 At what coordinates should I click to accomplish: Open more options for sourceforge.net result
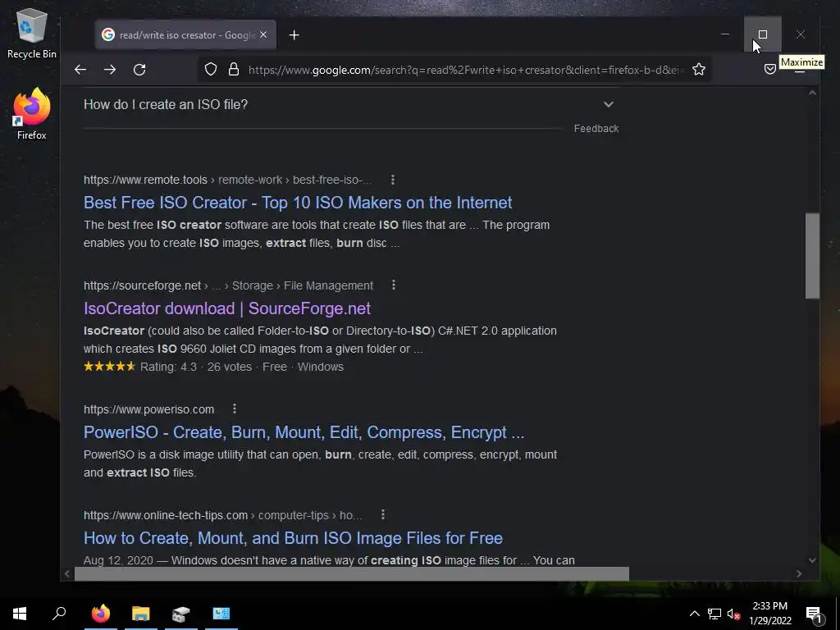(394, 285)
